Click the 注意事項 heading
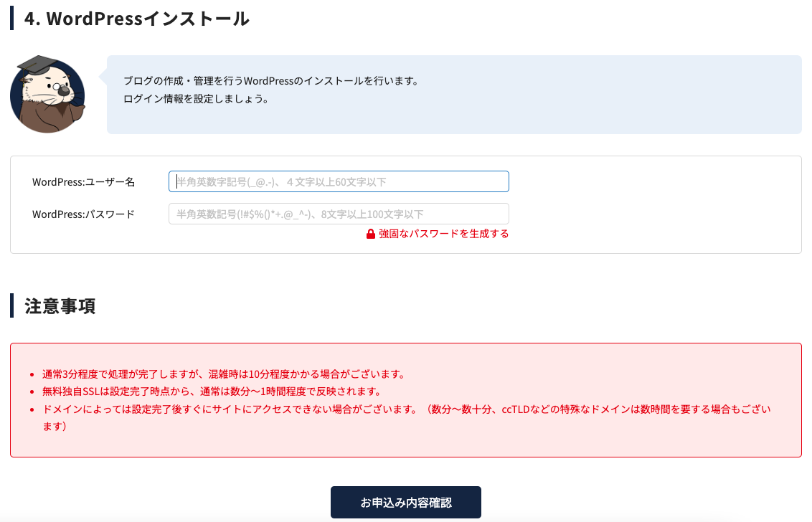This screenshot has width=812, height=522. click(x=60, y=306)
